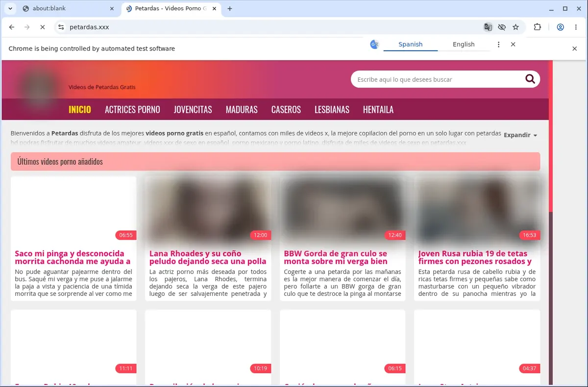Image resolution: width=588 pixels, height=387 pixels.
Task: Open the translate page icon in address bar
Action: 488,27
